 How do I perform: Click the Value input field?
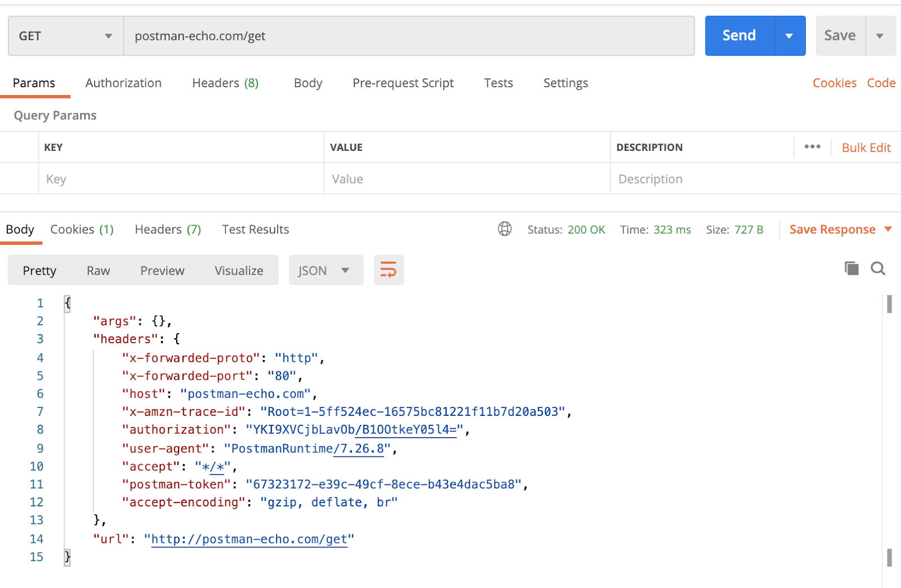pos(467,179)
